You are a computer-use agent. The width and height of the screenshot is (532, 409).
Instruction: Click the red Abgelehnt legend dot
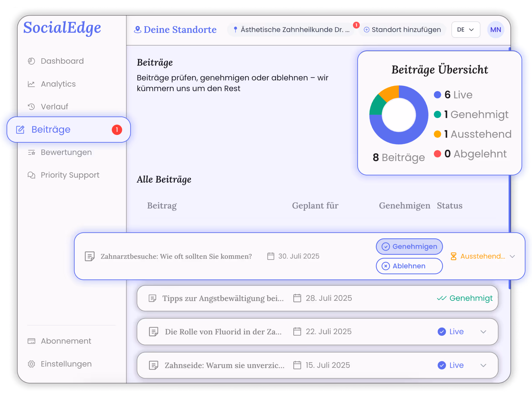(x=437, y=154)
